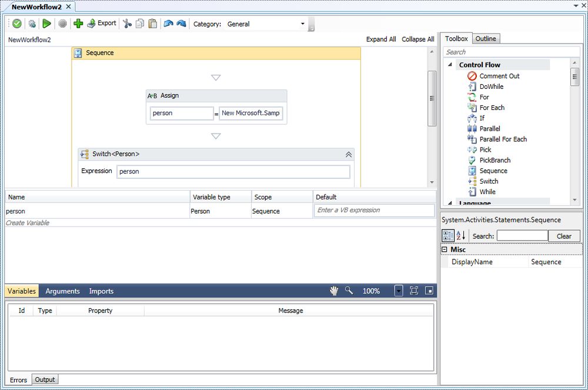Click the clipboard paste icon
This screenshot has height=390, width=588.
point(153,24)
